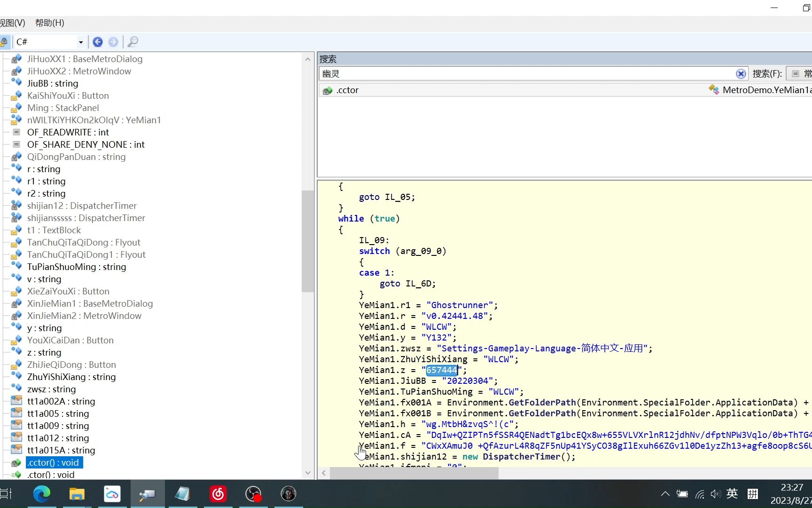Click highlighted value 657444 in code

tap(441, 370)
